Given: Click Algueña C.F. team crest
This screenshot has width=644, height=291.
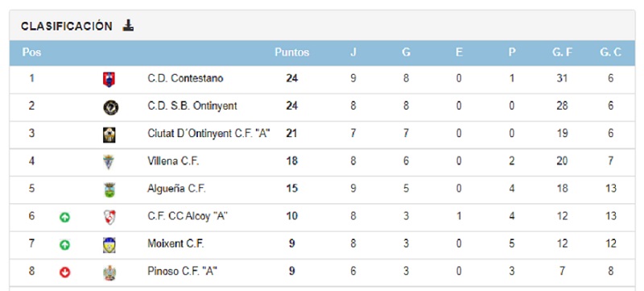Looking at the screenshot, I should [x=109, y=190].
